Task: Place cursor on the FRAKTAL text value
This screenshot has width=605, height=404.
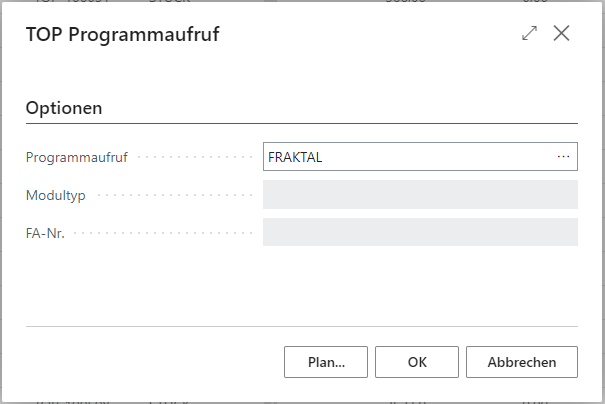Action: click(295, 157)
